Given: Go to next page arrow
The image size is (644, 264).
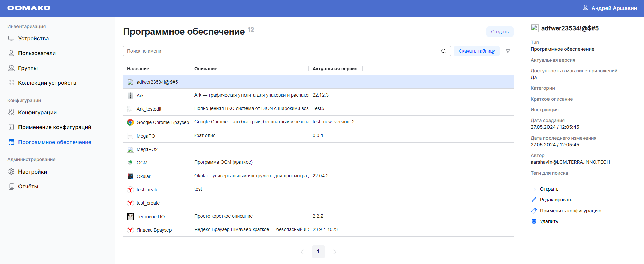Looking at the screenshot, I should 335,252.
